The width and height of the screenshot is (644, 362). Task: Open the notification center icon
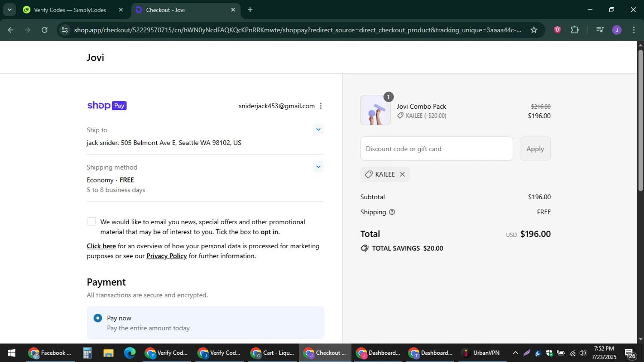pos(630,353)
